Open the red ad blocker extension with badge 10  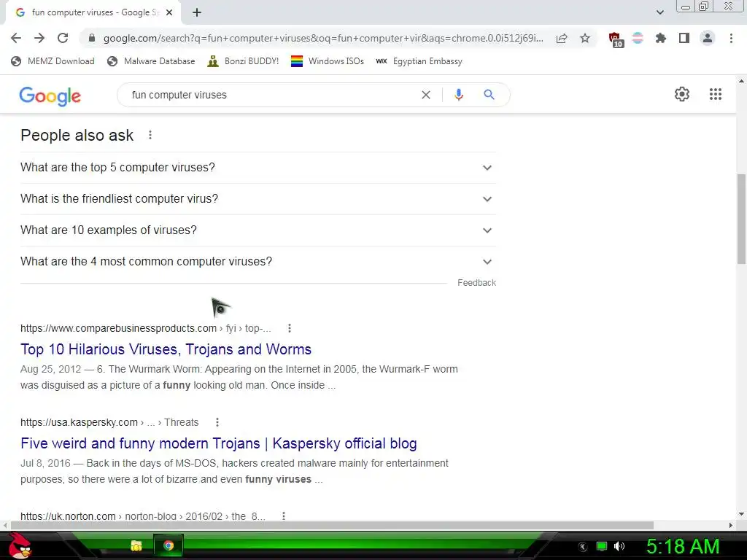click(x=616, y=39)
